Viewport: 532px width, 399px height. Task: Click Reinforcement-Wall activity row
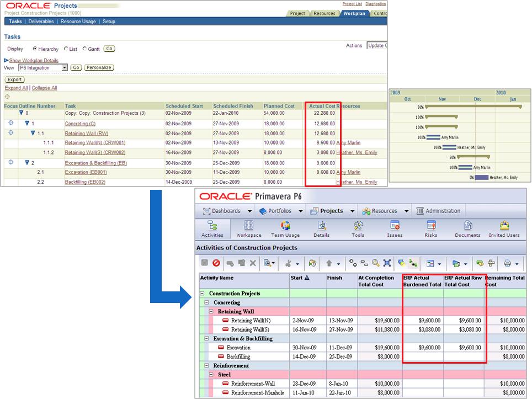coord(363,384)
